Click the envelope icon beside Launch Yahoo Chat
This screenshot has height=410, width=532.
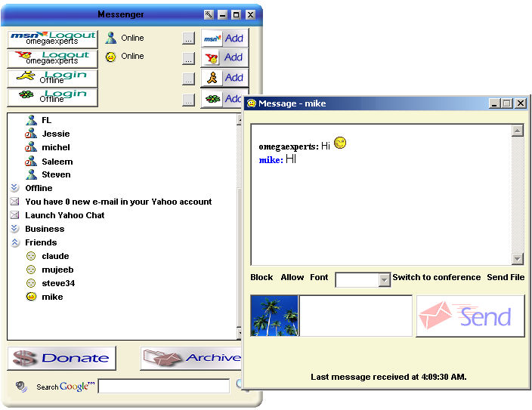14,215
